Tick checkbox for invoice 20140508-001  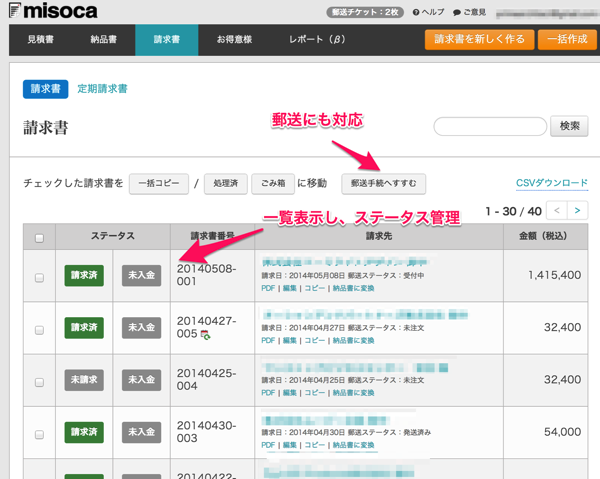point(39,277)
